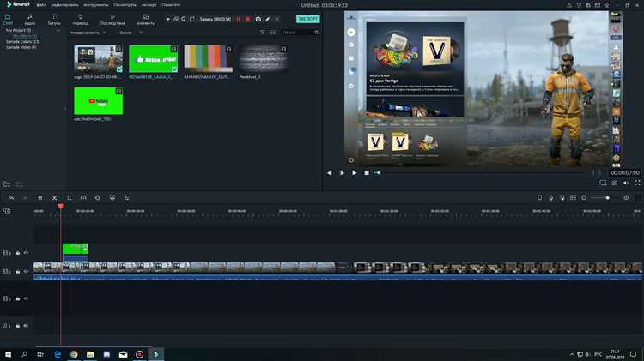The height and width of the screenshot is (361, 644).
Task: Open preview quality display settings icon
Action: [603, 183]
